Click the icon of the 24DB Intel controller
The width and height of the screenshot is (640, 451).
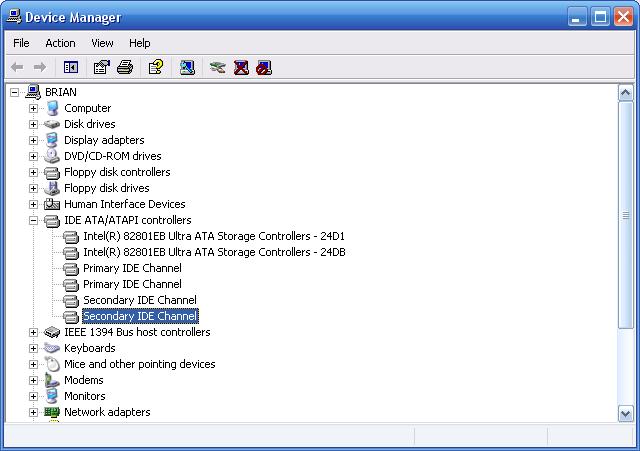(x=71, y=252)
